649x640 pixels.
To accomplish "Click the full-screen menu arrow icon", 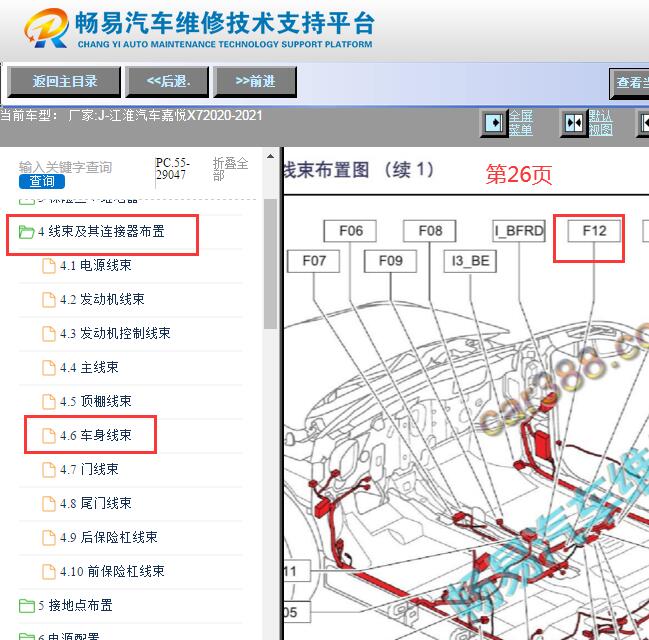I will click(494, 123).
